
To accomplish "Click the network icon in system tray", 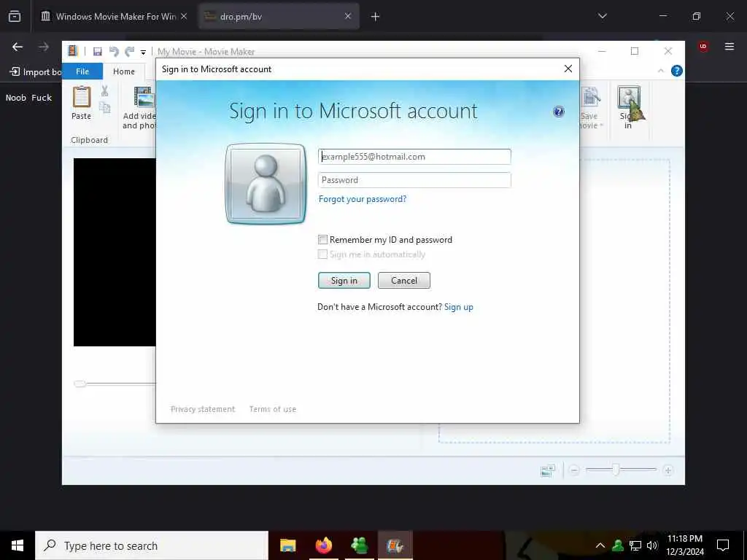I will (x=635, y=545).
